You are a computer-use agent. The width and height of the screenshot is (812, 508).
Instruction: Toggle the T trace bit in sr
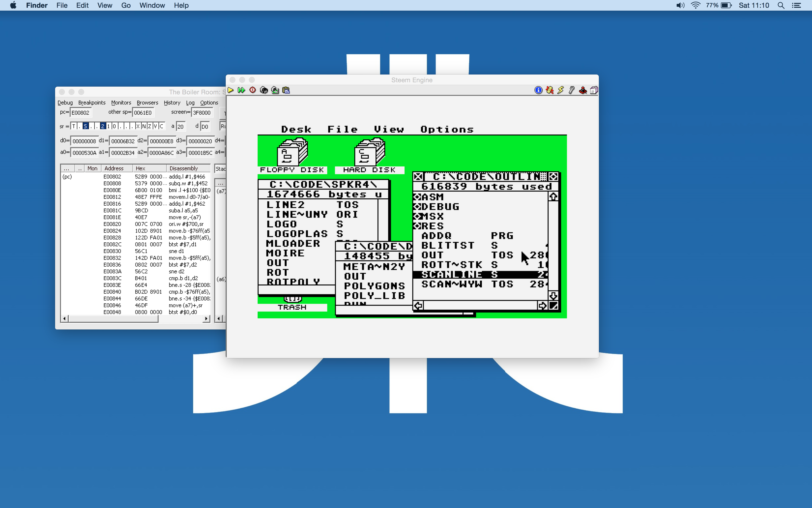pyautogui.click(x=73, y=126)
